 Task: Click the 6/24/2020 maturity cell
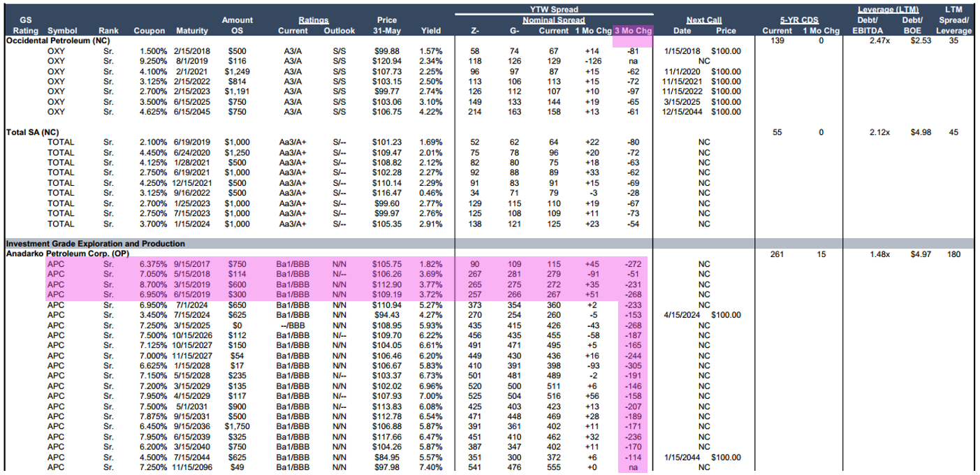(191, 152)
